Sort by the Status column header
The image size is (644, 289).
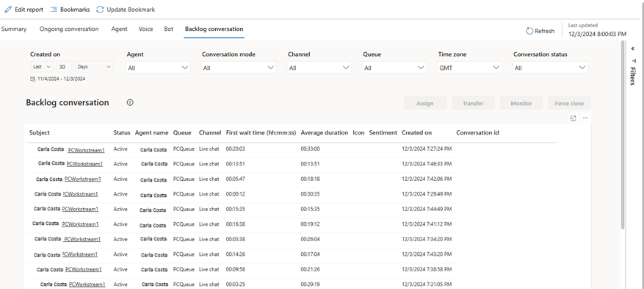pyautogui.click(x=122, y=133)
